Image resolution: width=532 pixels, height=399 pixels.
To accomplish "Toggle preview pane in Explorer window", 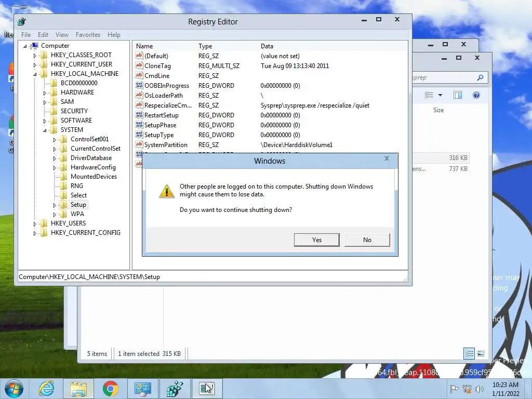I will [x=458, y=96].
